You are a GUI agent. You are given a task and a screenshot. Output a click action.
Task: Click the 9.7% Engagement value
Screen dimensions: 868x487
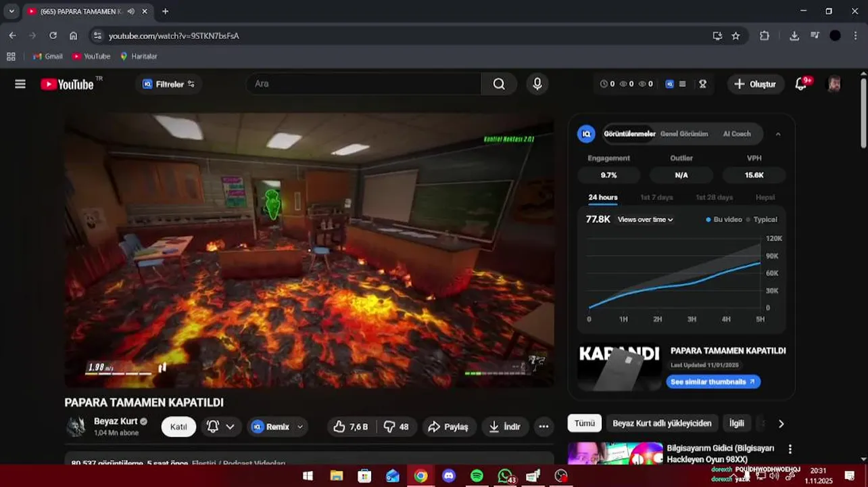point(608,175)
